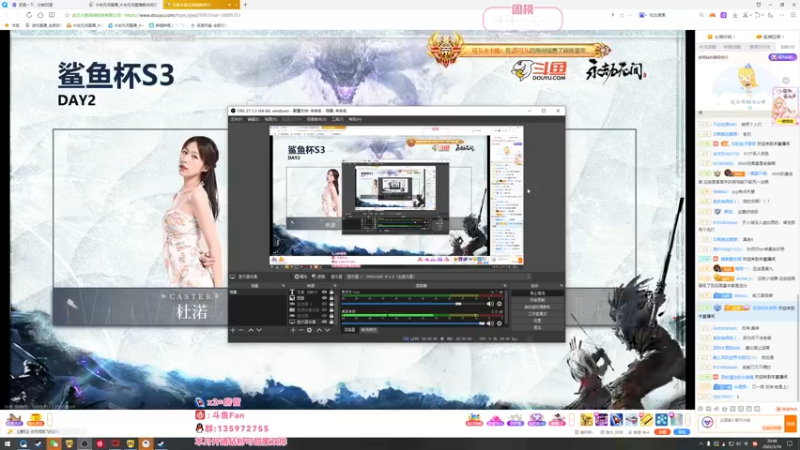Remove selected source with minus icon

(x=301, y=330)
